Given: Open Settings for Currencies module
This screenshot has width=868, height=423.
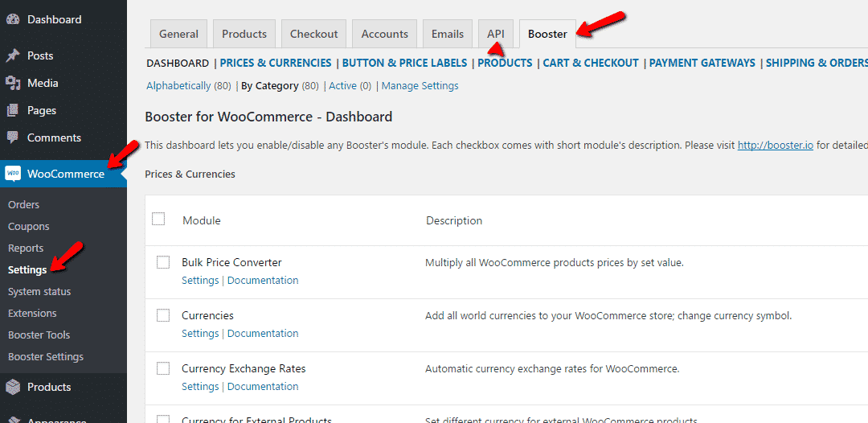Looking at the screenshot, I should point(200,333).
